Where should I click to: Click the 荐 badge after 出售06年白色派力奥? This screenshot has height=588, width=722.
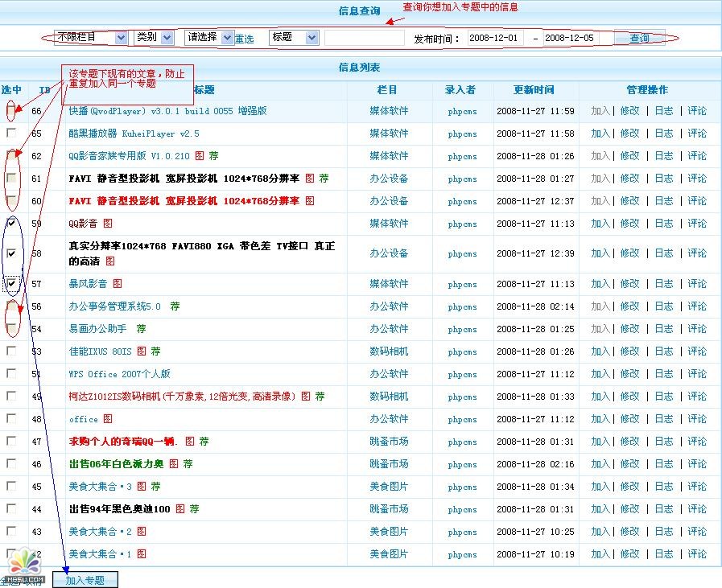coord(188,464)
